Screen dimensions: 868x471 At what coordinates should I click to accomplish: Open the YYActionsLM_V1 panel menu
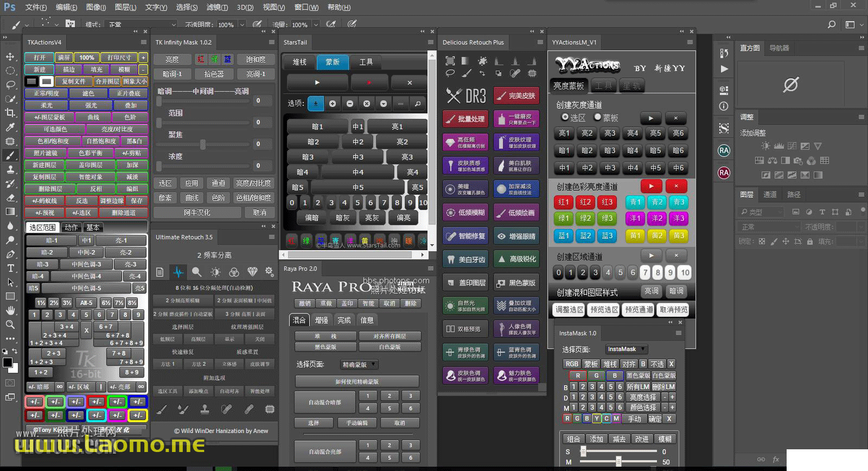690,42
